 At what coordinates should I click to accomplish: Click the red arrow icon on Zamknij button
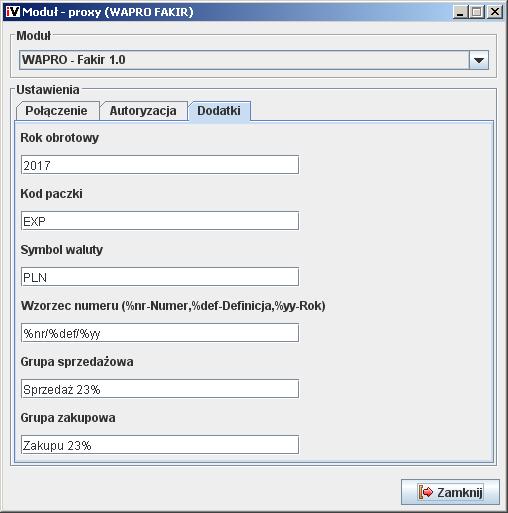[426, 492]
